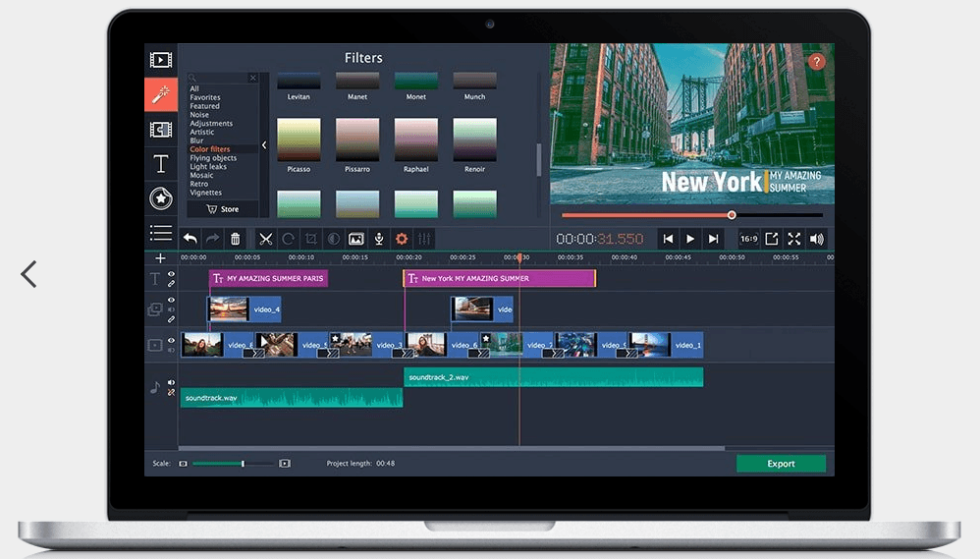
Task: Skip to next frame
Action: click(713, 238)
